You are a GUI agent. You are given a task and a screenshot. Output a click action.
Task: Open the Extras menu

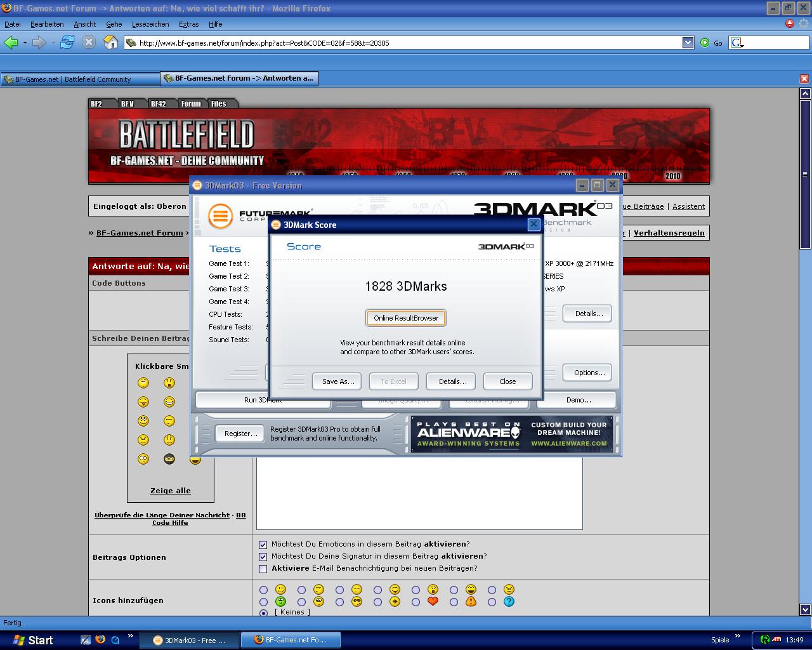(189, 24)
